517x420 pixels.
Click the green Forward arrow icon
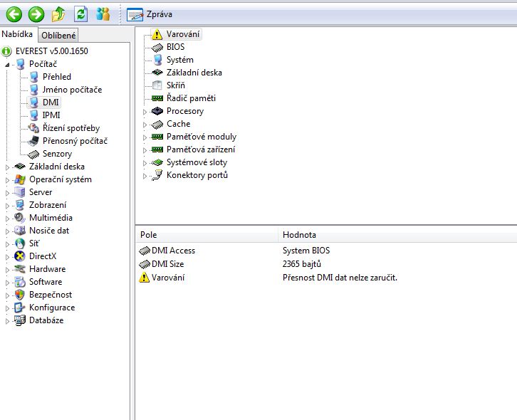36,14
